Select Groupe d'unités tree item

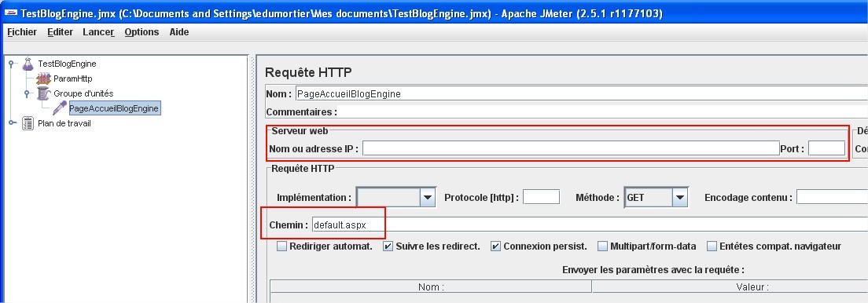click(83, 93)
